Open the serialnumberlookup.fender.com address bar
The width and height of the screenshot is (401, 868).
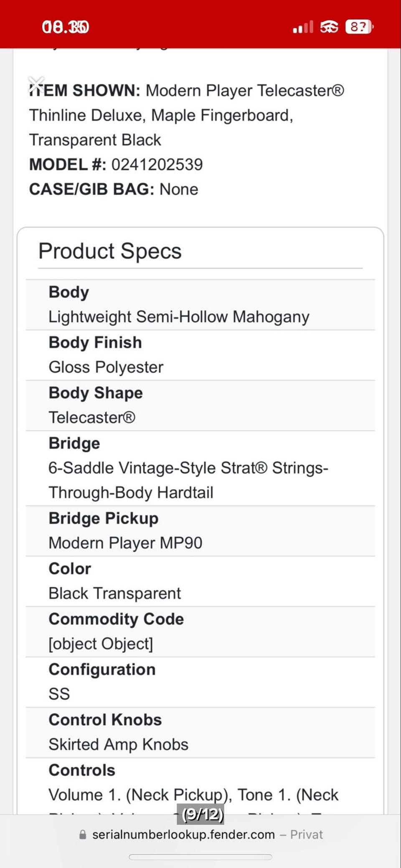click(183, 834)
